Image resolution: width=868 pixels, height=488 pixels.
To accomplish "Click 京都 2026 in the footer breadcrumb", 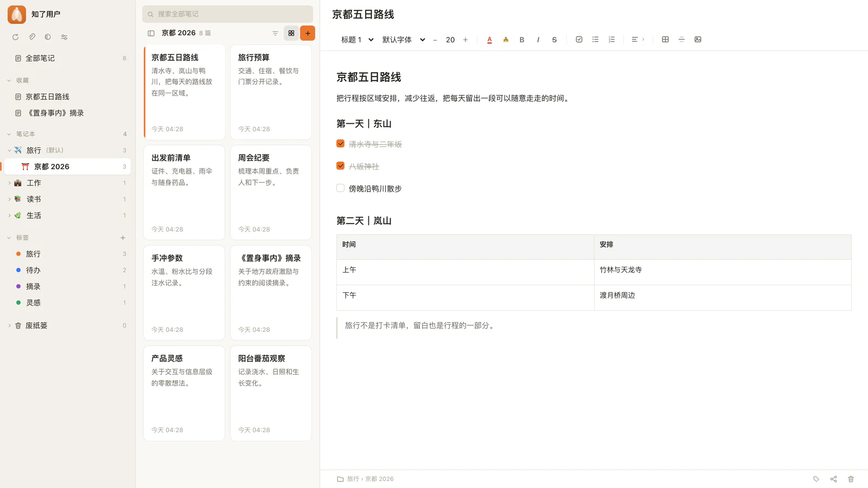I will (379, 479).
